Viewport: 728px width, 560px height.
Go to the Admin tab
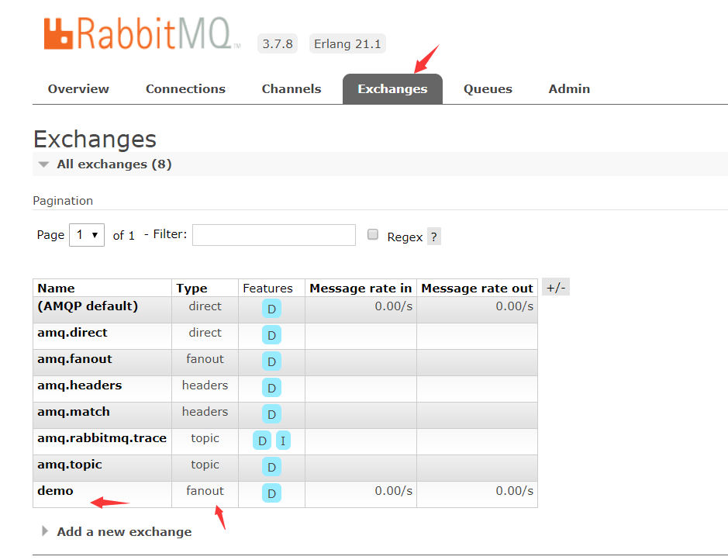point(569,89)
